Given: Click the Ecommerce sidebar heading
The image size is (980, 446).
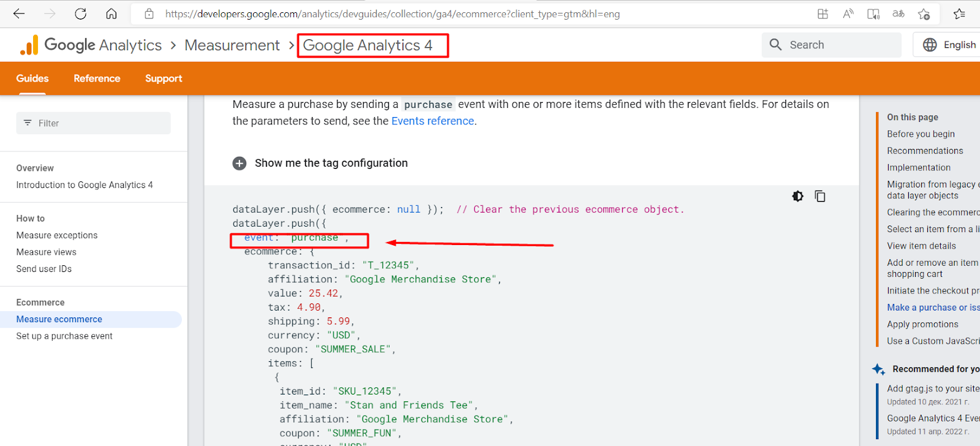Looking at the screenshot, I should [40, 302].
